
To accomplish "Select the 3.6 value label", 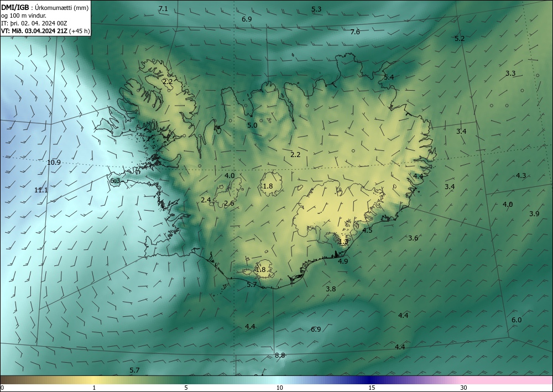I will click(x=413, y=238).
